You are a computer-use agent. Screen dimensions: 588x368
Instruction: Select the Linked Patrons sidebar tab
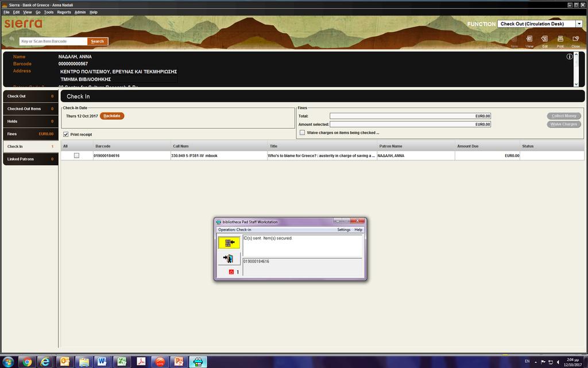30,159
